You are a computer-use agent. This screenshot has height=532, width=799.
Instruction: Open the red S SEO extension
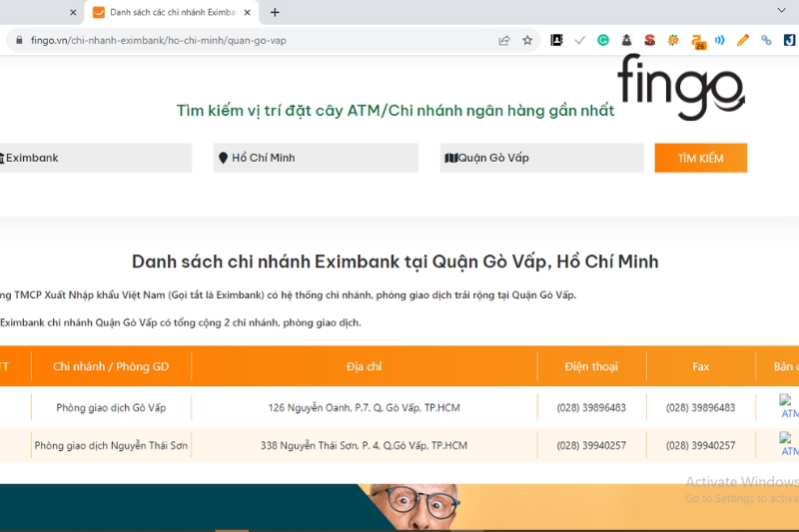649,40
